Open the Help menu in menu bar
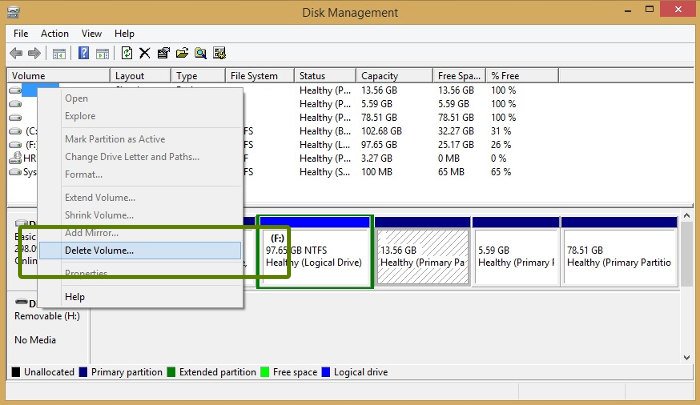Screen dimensions: 700x405 coord(124,33)
